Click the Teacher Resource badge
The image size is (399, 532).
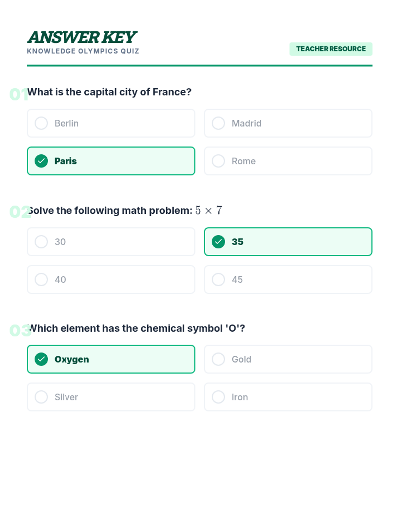tap(331, 49)
